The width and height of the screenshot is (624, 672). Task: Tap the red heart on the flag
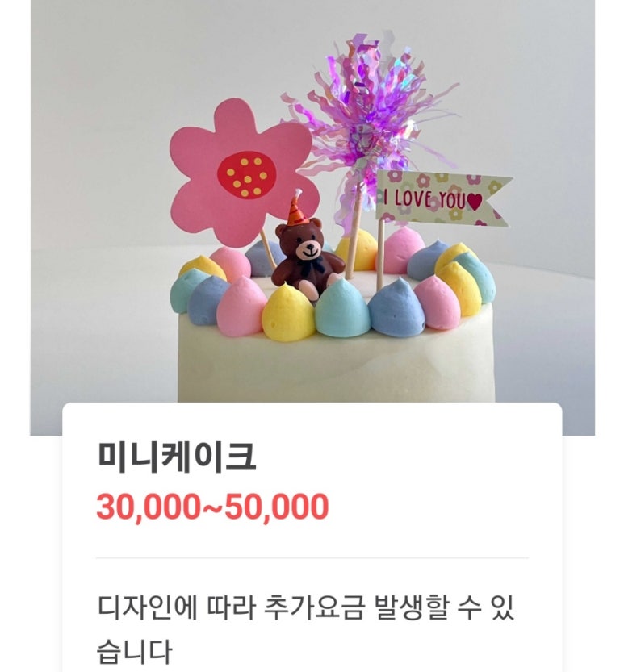point(475,202)
